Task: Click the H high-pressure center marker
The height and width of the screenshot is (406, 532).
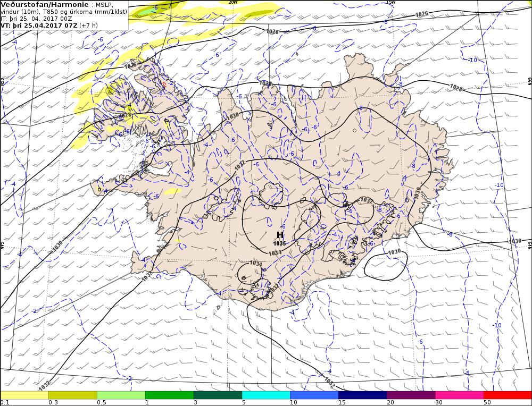Action: point(280,235)
